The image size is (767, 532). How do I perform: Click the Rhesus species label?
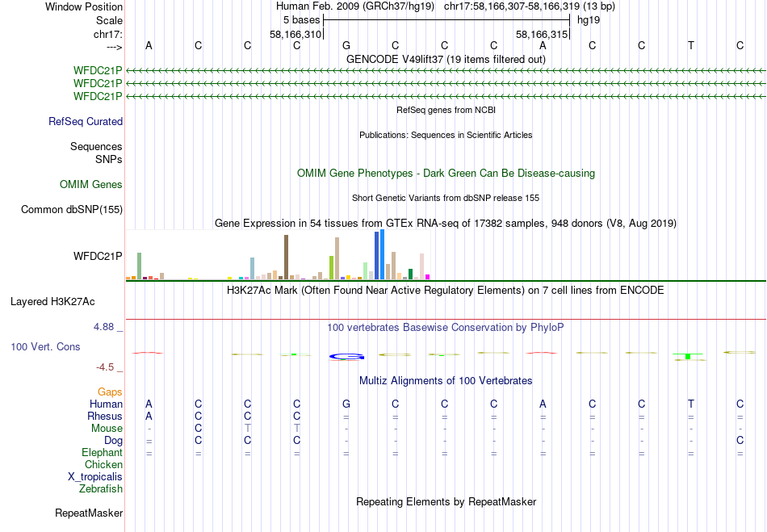click(x=105, y=416)
